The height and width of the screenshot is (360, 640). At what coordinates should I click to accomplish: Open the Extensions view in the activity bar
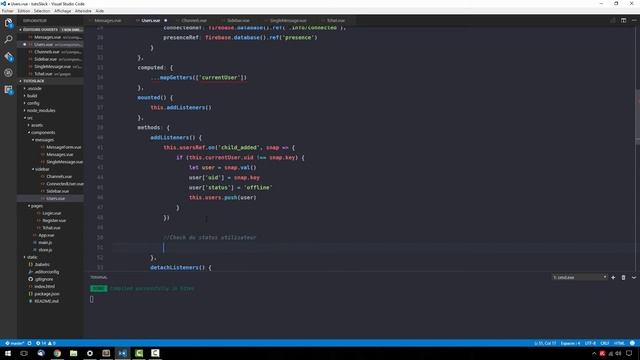coord(8,90)
